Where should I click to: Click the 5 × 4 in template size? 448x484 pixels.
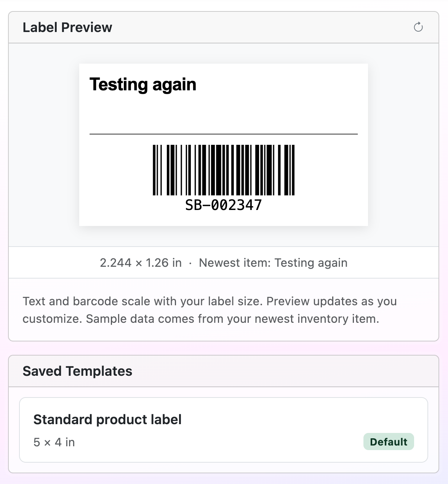(x=54, y=442)
